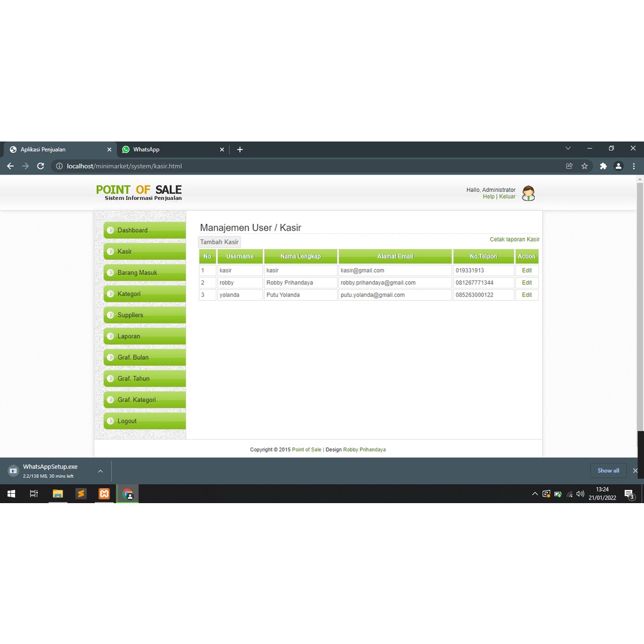Edit the kasir user row

tap(526, 270)
